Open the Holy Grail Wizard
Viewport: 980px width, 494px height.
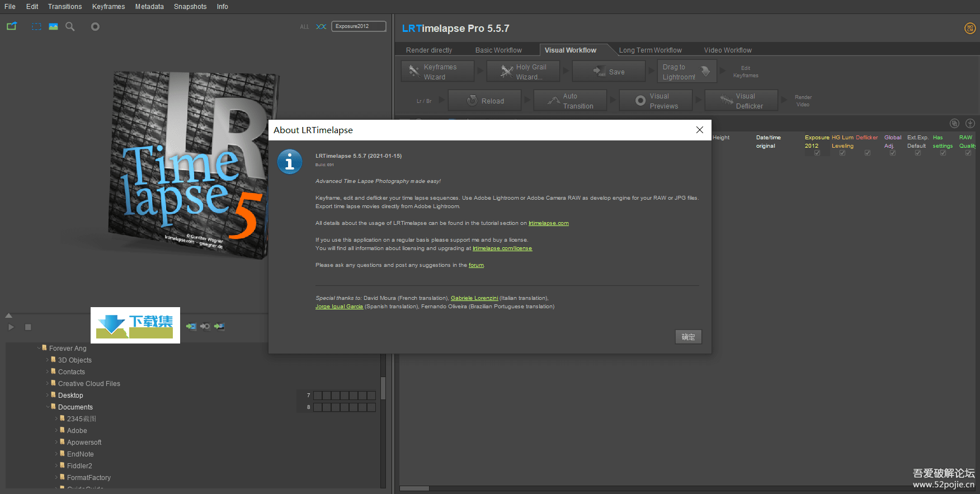coord(523,72)
